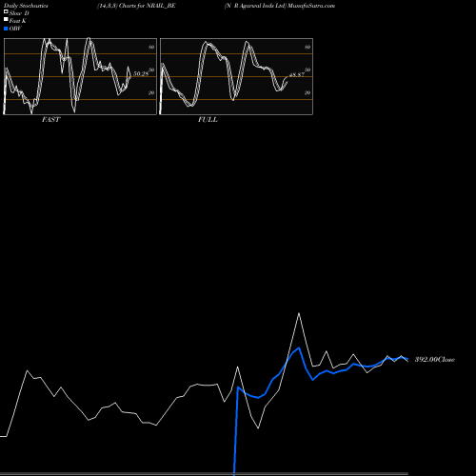Click the blue OBV legend swatch

(x=6, y=29)
